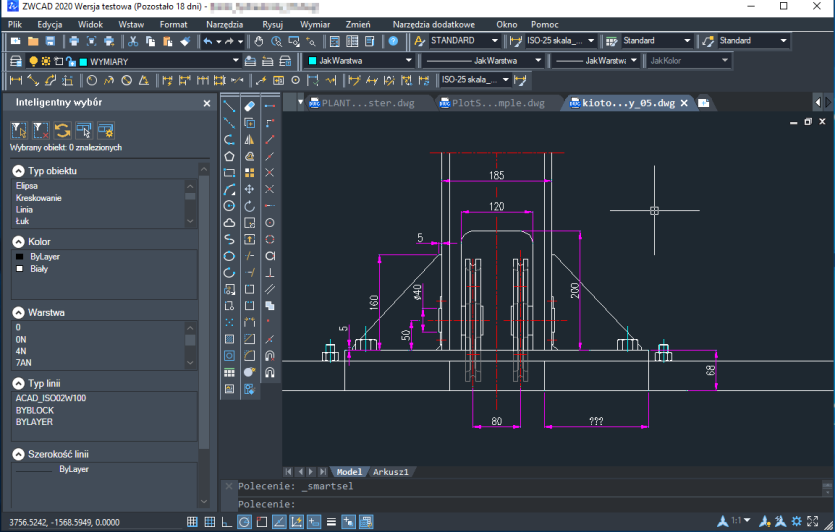Select the ByLayer black color swatch
Viewport: 835px width, 532px height.
20,257
